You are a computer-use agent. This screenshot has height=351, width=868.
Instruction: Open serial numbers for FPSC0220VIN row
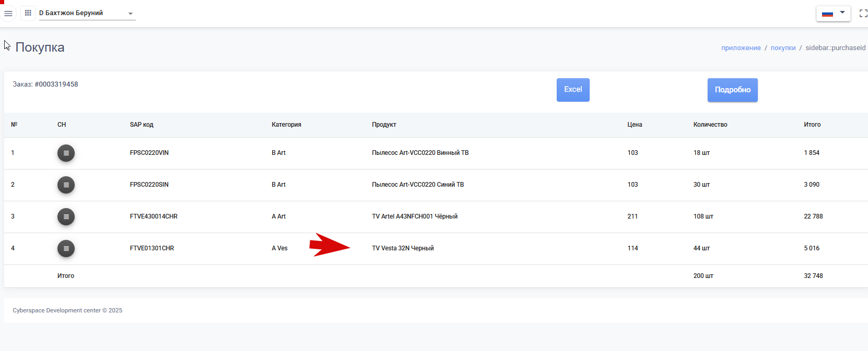coord(66,153)
